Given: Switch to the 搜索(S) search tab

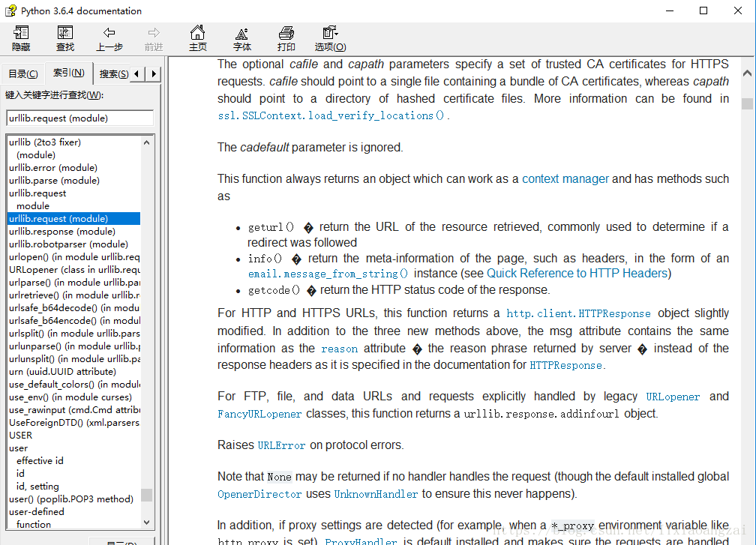Looking at the screenshot, I should pyautogui.click(x=112, y=73).
